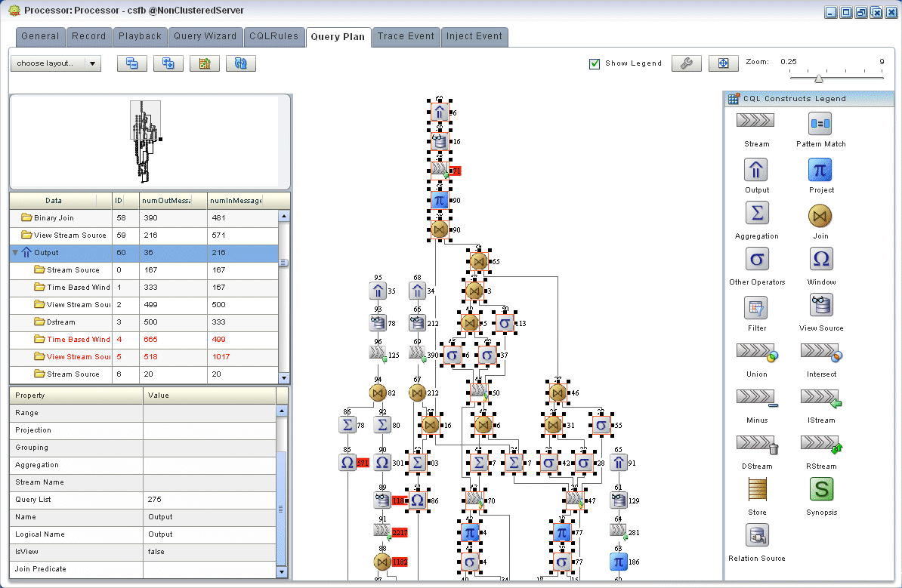Select red Time Based Window row ID 4
This screenshot has height=588, width=902.
coord(144,339)
